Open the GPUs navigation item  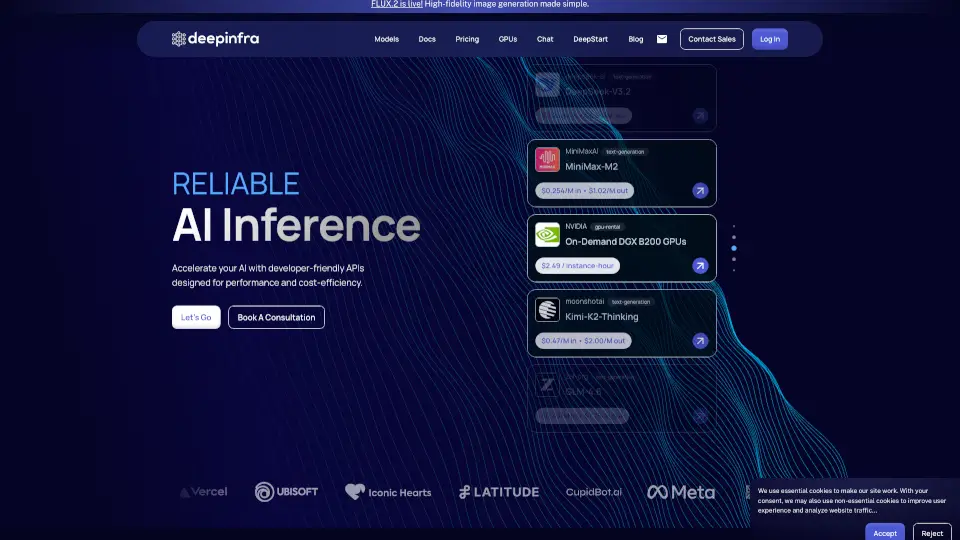(x=508, y=39)
